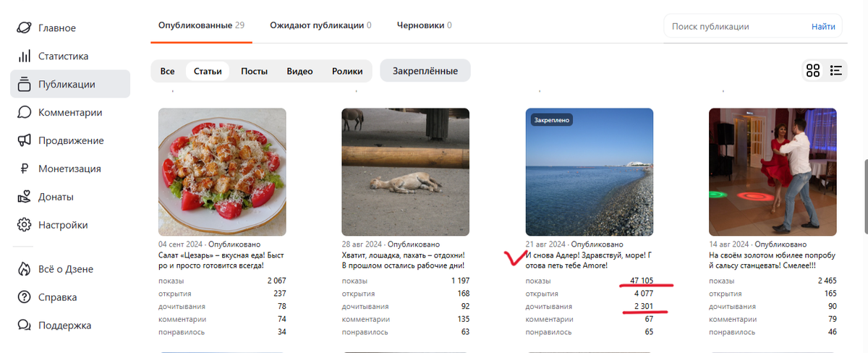Open the Черновики tab
This screenshot has height=353, width=868.
[x=424, y=25]
